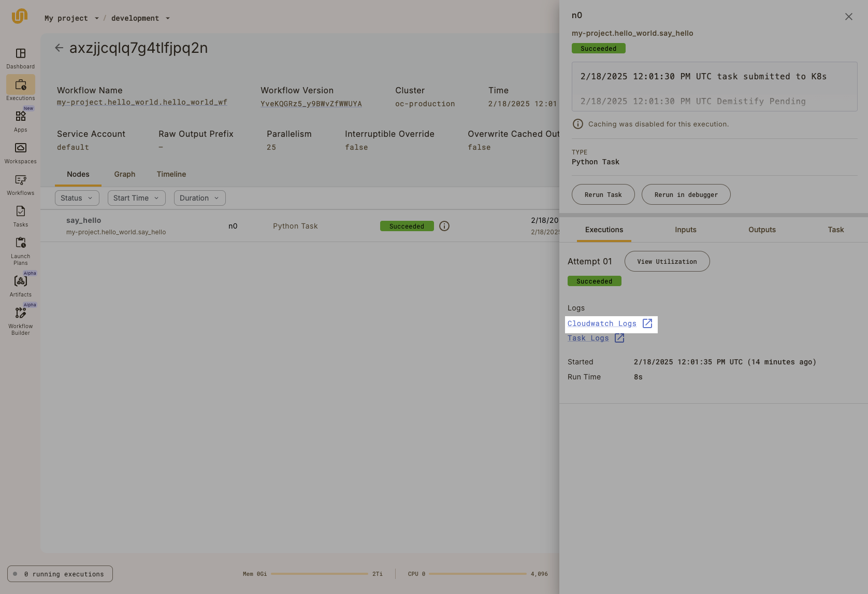This screenshot has height=594, width=868.
Task: Open the Apps section from the sidebar
Action: (20, 120)
